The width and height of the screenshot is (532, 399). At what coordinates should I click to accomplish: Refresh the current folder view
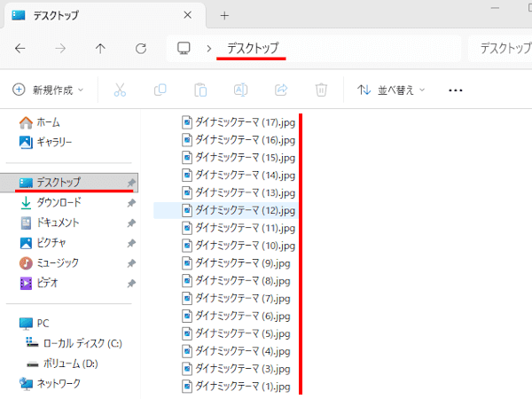(x=141, y=49)
